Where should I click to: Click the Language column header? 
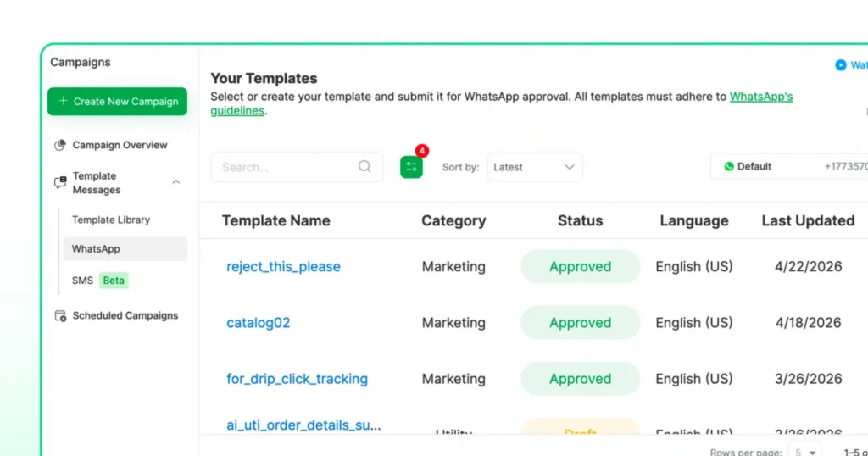pos(694,221)
